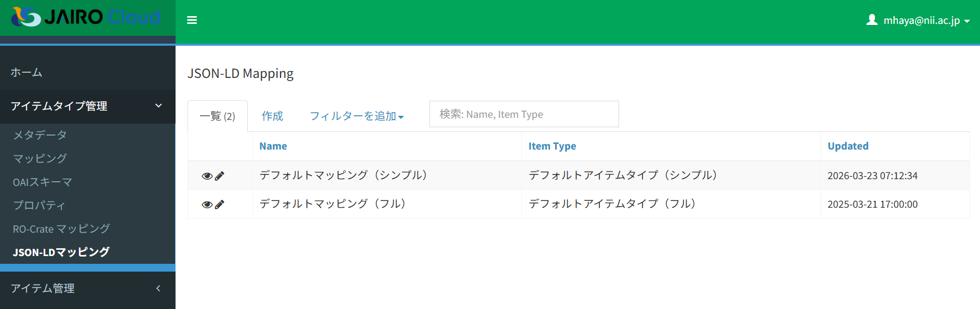Edit デフォルトマッピング（シンプル） via pencil icon
This screenshot has height=309, width=980.
pyautogui.click(x=220, y=176)
